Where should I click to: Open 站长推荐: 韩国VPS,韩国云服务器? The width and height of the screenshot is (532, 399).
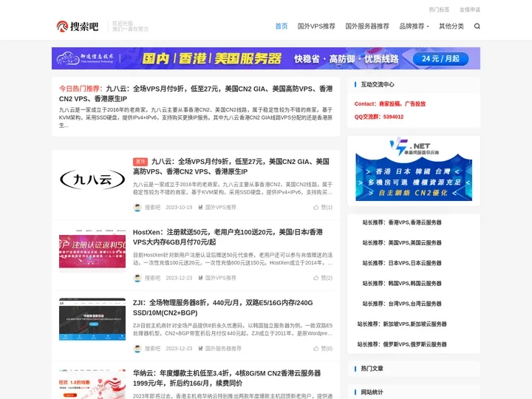point(402,283)
